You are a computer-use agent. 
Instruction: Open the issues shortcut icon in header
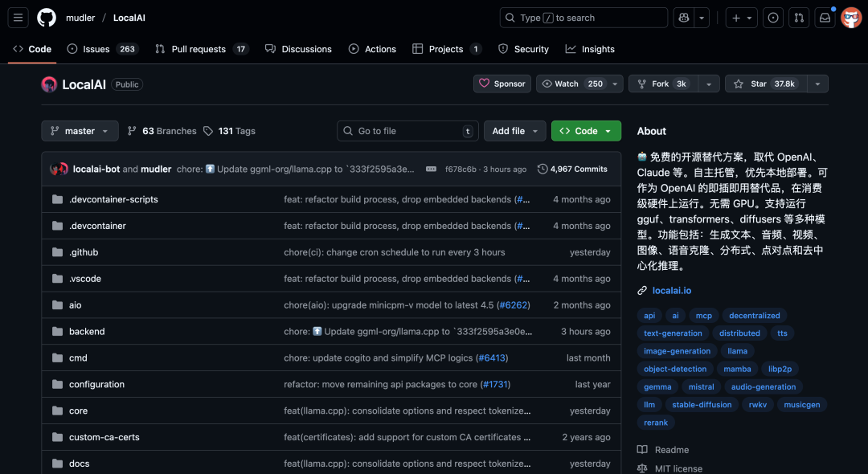coord(773,18)
